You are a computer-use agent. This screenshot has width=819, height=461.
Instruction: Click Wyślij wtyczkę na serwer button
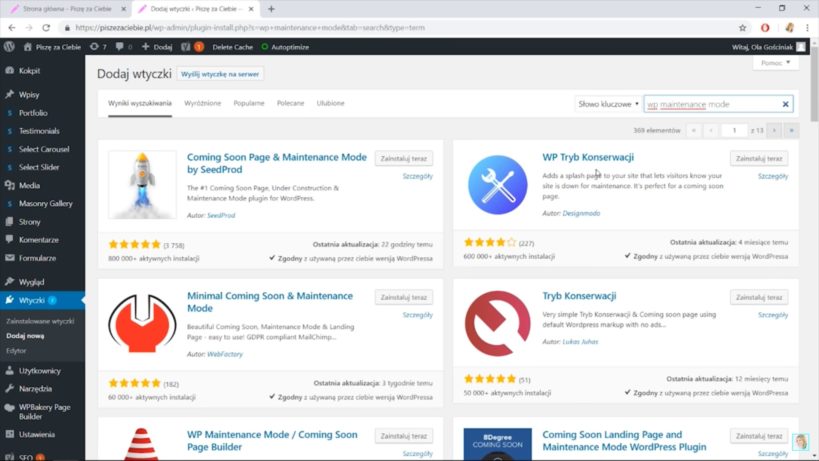click(x=220, y=74)
